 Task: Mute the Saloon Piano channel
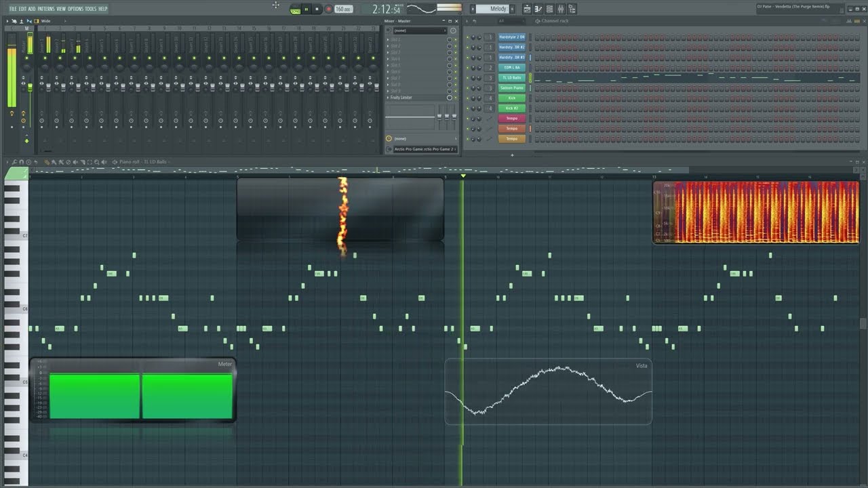pos(467,88)
